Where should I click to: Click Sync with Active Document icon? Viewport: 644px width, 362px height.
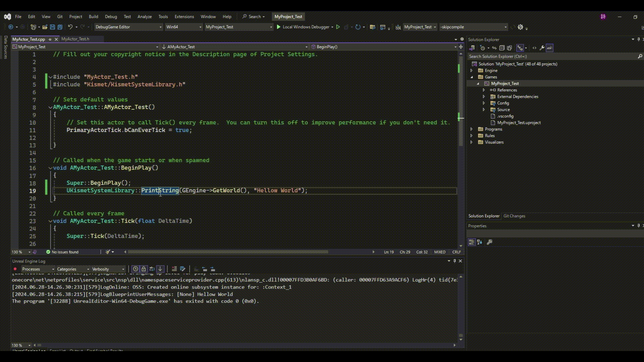coord(494,48)
